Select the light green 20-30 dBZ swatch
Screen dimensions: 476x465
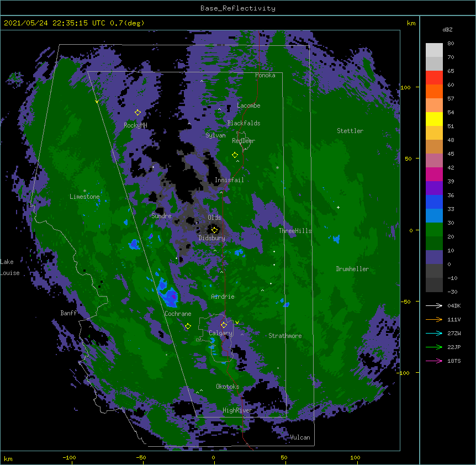tap(434, 230)
